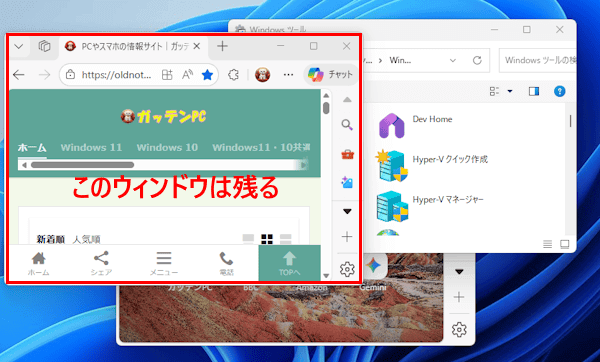Toggle preview pane in Windows ツール
The width and height of the screenshot is (600, 362).
tap(534, 91)
